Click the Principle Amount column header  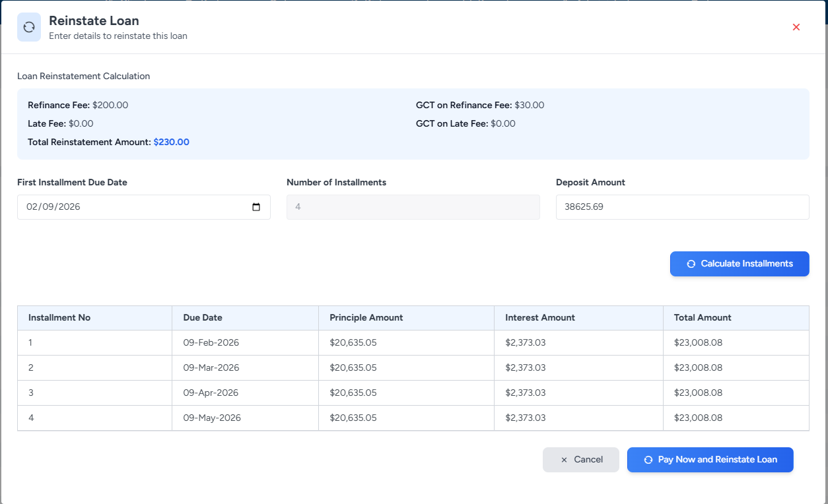[x=366, y=318]
